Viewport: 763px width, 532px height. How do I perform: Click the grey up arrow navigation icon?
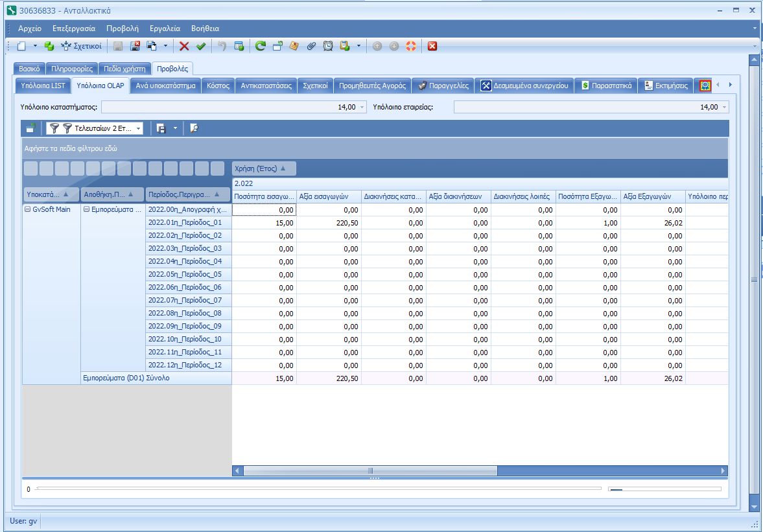point(377,46)
